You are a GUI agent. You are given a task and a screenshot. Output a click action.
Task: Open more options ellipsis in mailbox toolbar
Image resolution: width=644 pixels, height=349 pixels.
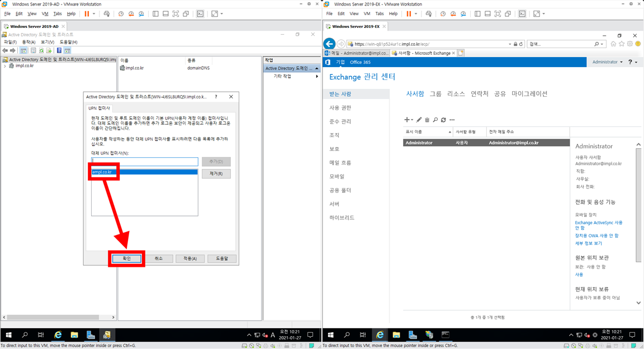[452, 120]
